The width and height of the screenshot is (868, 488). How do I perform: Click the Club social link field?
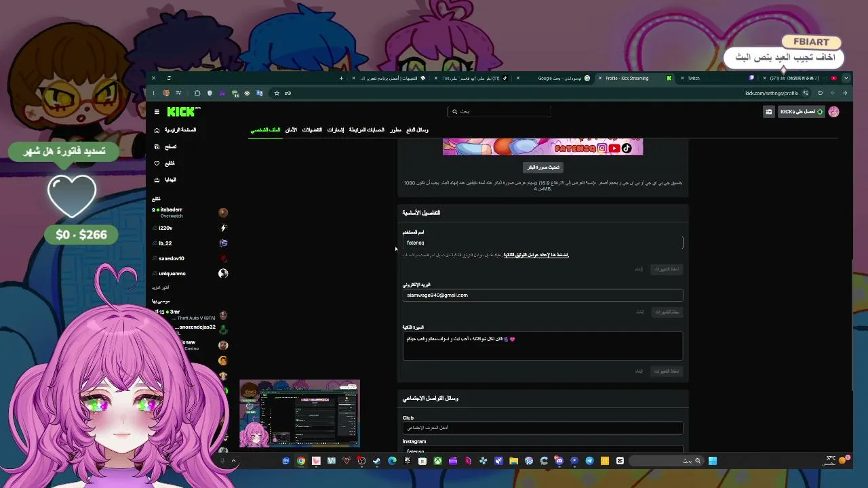pyautogui.click(x=542, y=428)
